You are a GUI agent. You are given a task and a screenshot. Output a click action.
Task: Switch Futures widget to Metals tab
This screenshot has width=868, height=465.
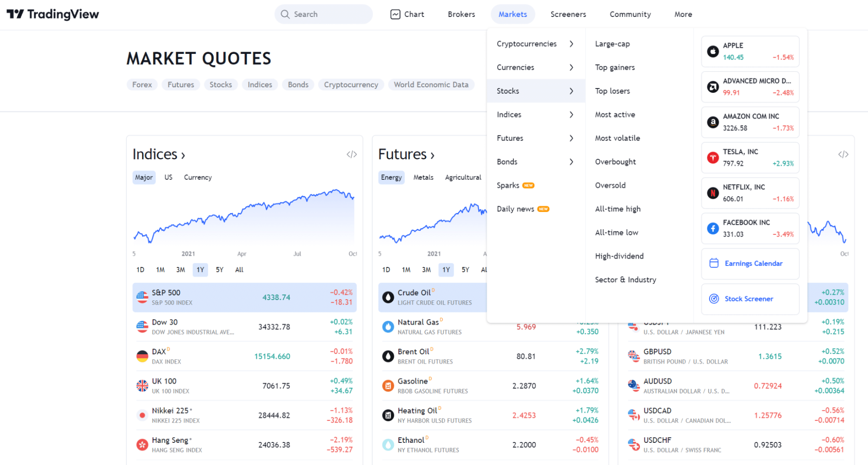423,177
